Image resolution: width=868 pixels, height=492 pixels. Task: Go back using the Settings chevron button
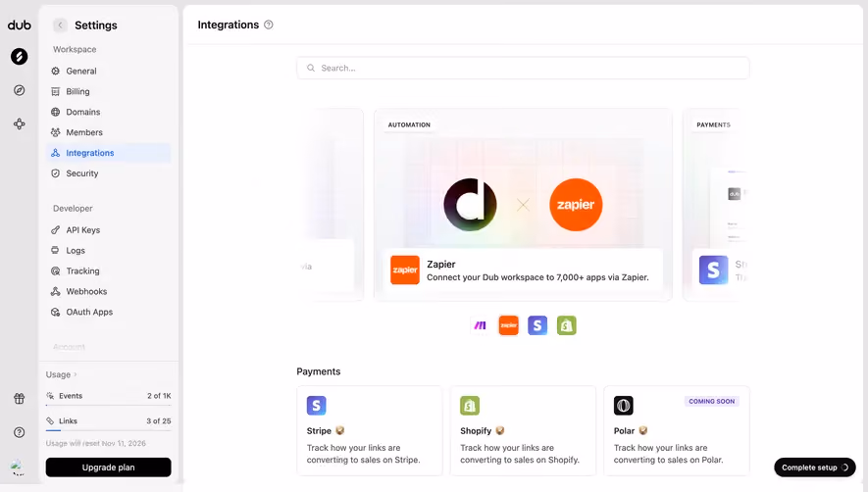tap(61, 25)
